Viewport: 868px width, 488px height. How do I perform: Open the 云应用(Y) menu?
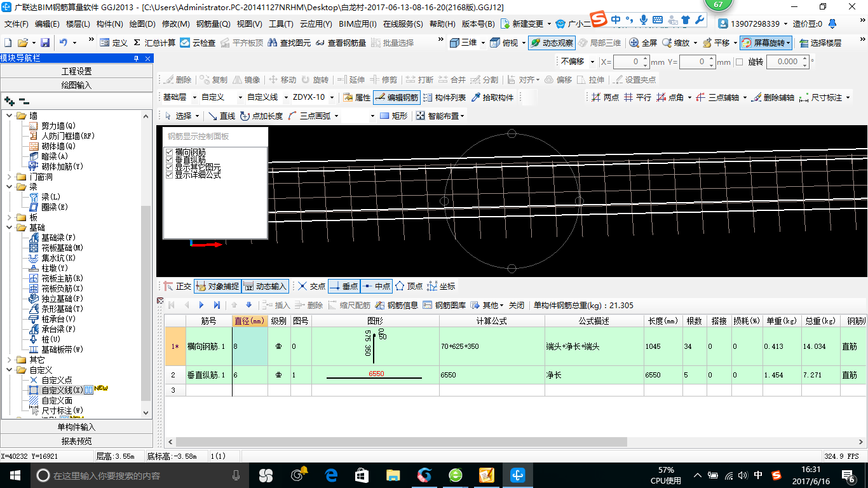click(x=316, y=24)
